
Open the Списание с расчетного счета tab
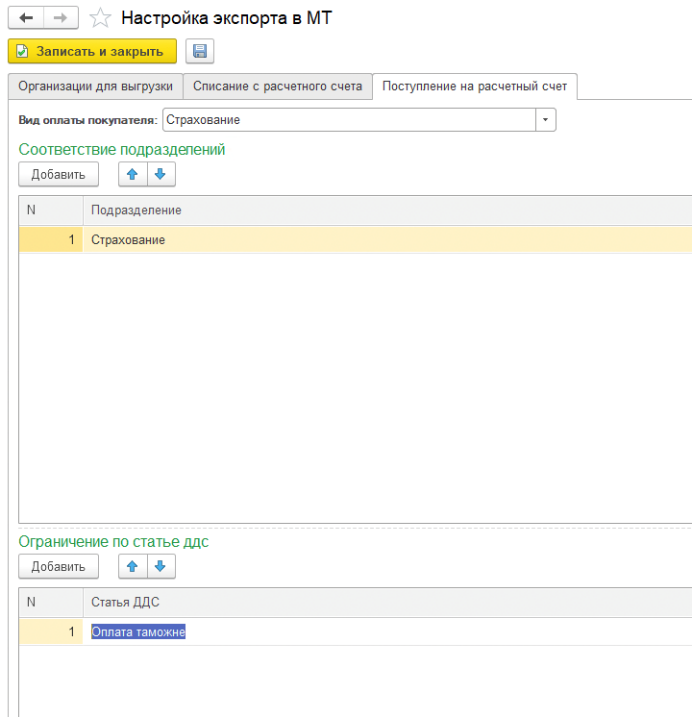pos(277,86)
